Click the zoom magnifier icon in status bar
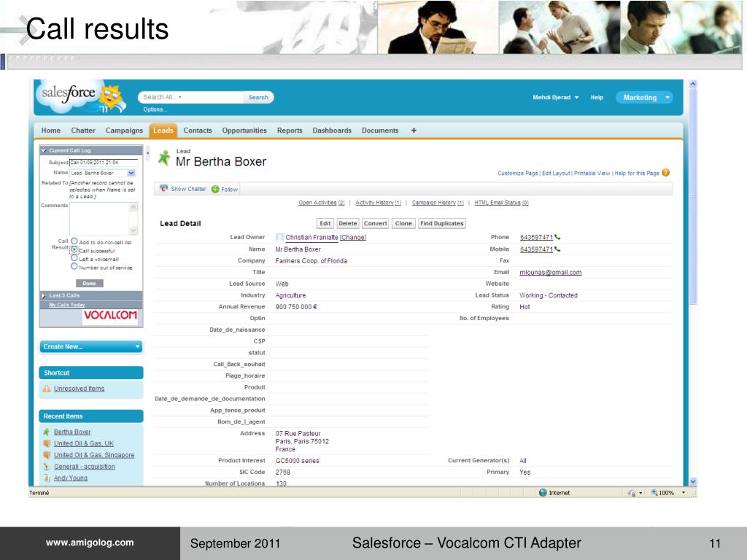Viewport: 747px width, 560px height. click(x=654, y=493)
